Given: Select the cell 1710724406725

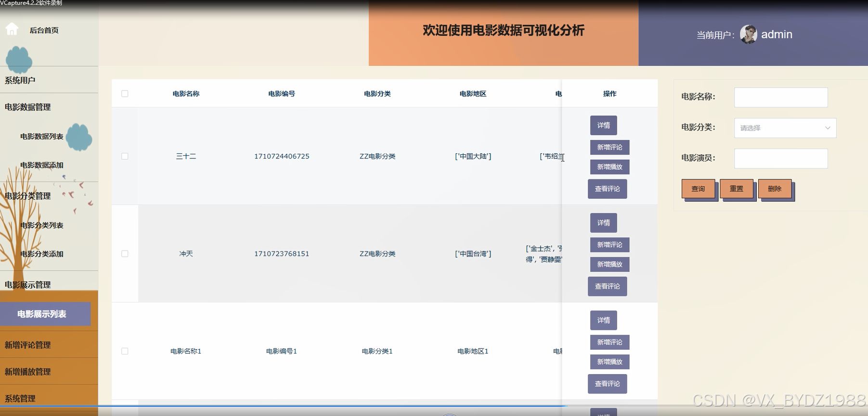Looking at the screenshot, I should (x=282, y=156).
